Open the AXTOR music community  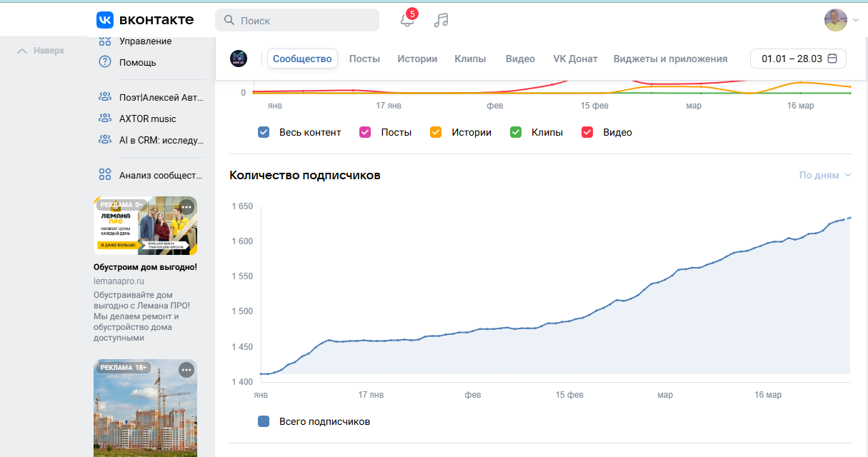pos(147,119)
